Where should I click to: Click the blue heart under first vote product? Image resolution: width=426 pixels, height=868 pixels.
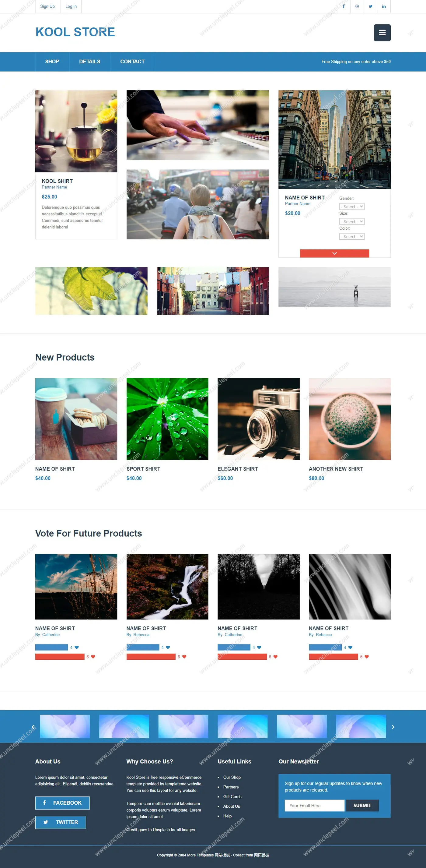click(77, 647)
